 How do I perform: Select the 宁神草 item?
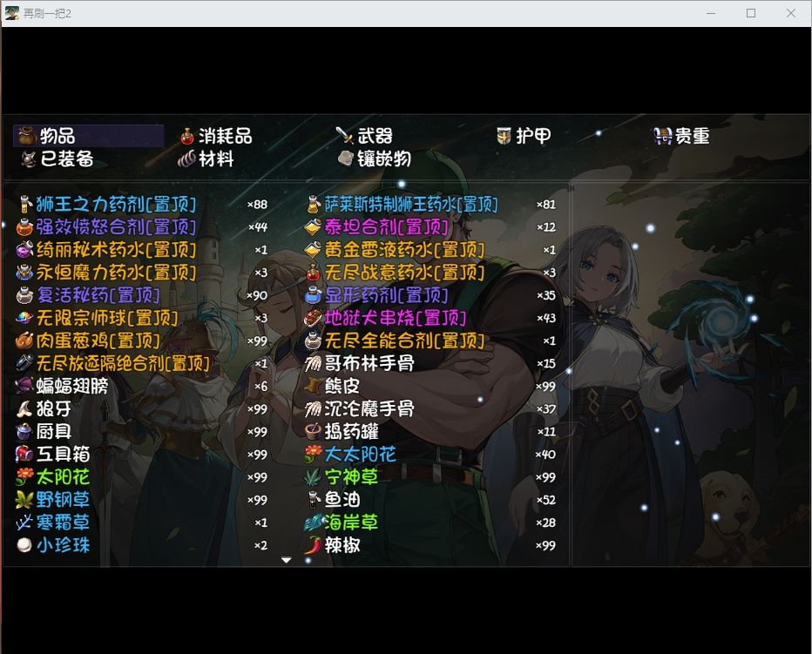tap(431, 477)
